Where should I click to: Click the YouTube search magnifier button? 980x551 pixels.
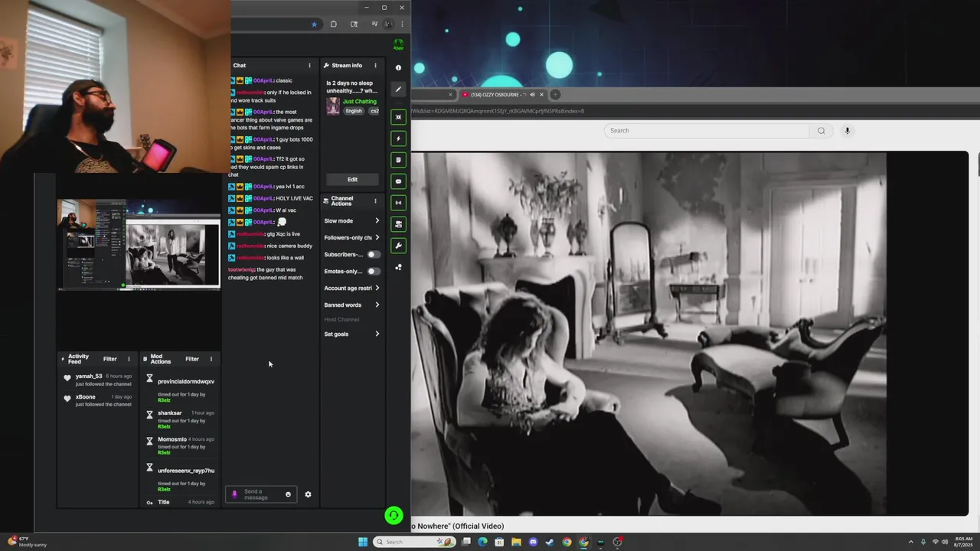pos(822,131)
